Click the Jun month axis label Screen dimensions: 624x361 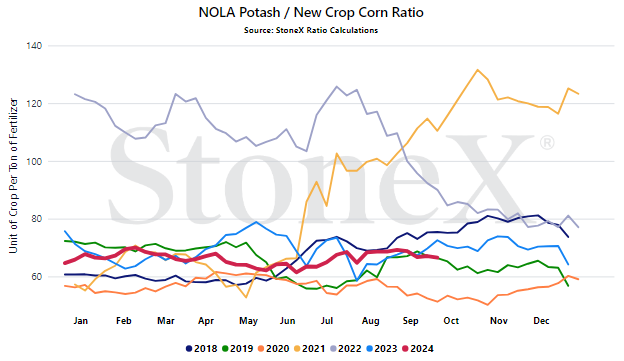[287, 321]
